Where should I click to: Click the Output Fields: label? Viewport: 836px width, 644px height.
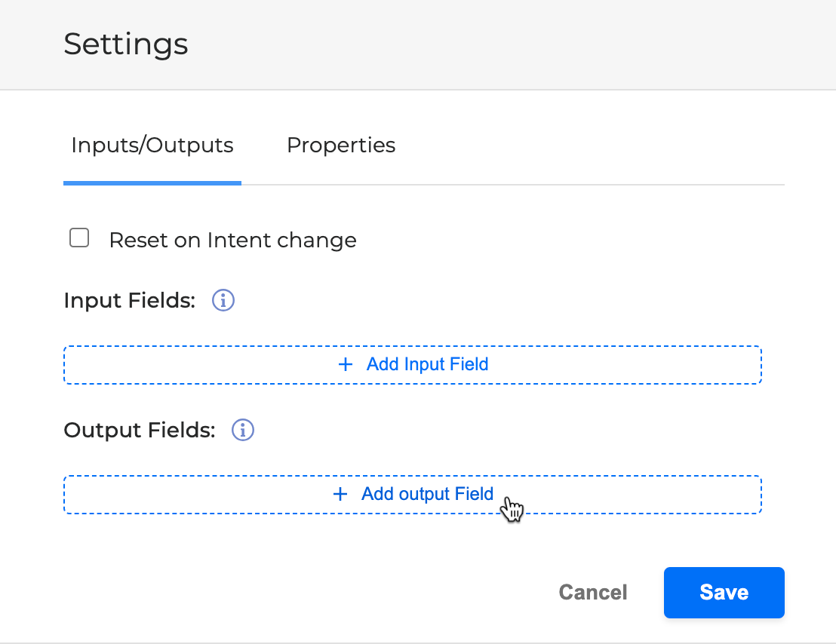tap(140, 430)
